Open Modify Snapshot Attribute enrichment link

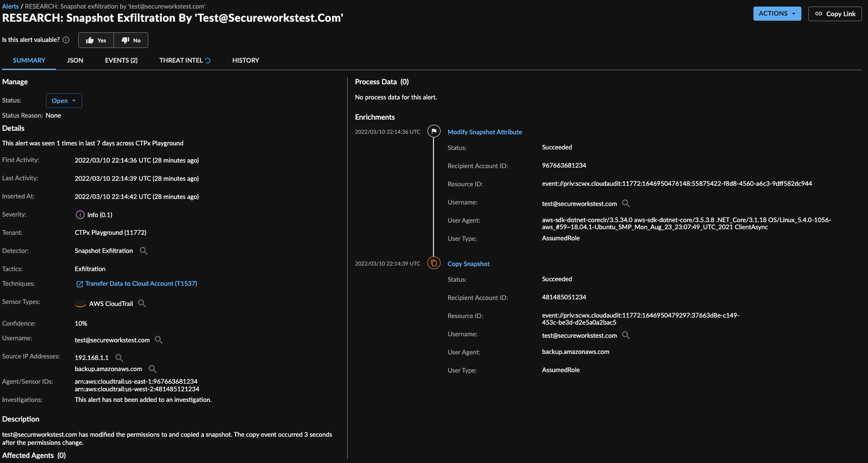[485, 132]
